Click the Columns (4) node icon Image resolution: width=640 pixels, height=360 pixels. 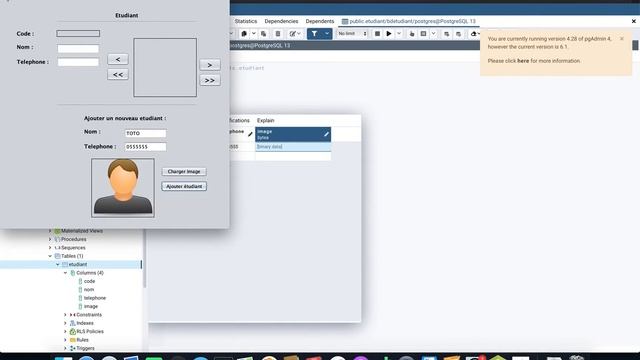(x=73, y=273)
